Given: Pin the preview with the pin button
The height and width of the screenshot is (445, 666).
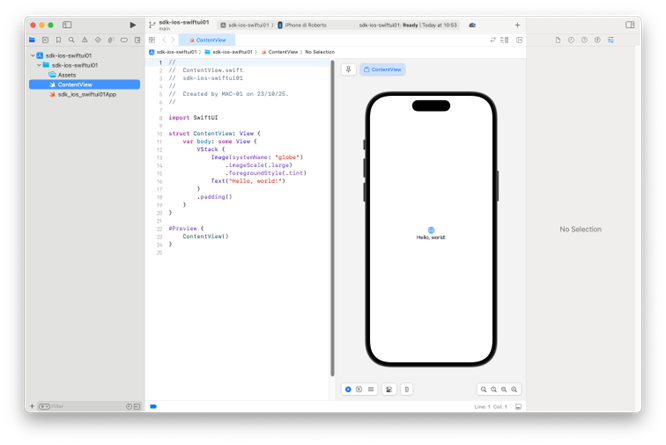Looking at the screenshot, I should 348,69.
